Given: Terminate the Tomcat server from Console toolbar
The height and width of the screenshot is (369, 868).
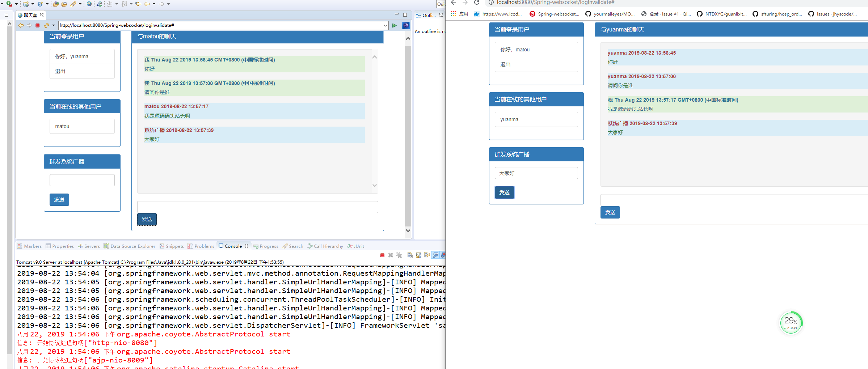Looking at the screenshot, I should tap(382, 255).
